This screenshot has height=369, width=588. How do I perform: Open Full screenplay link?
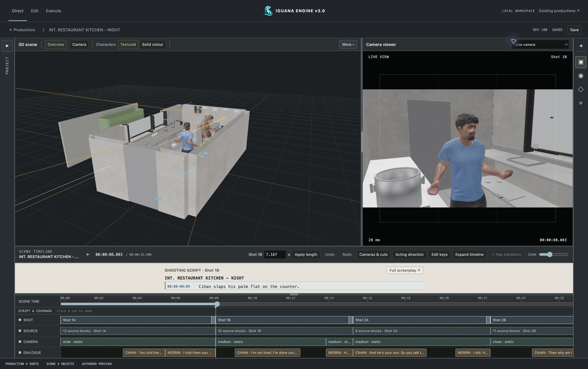(x=405, y=270)
